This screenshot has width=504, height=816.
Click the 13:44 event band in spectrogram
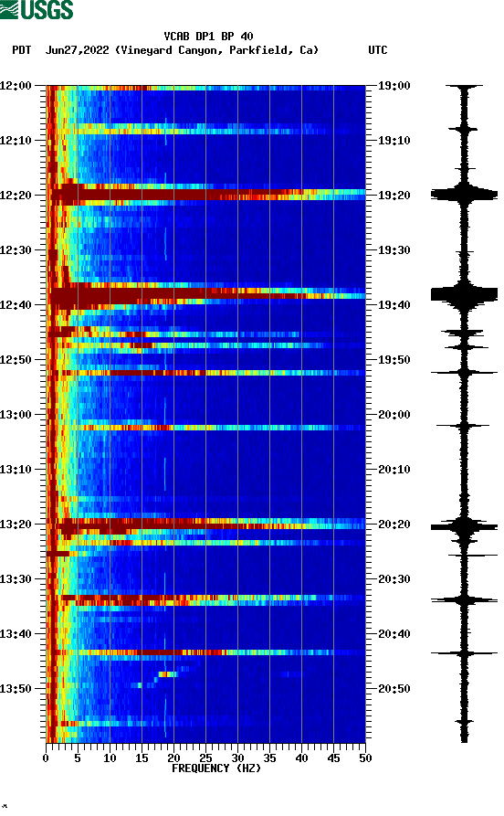coord(206,652)
